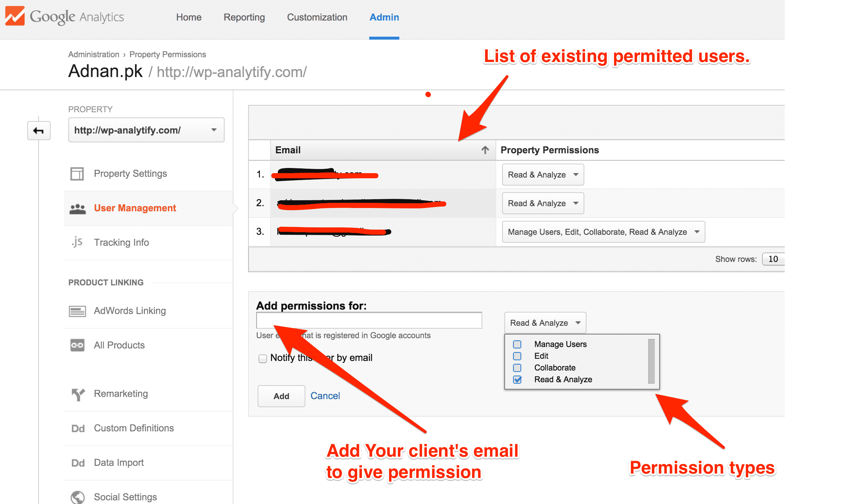Check the Manage Users permission box
The height and width of the screenshot is (504, 864).
click(517, 344)
